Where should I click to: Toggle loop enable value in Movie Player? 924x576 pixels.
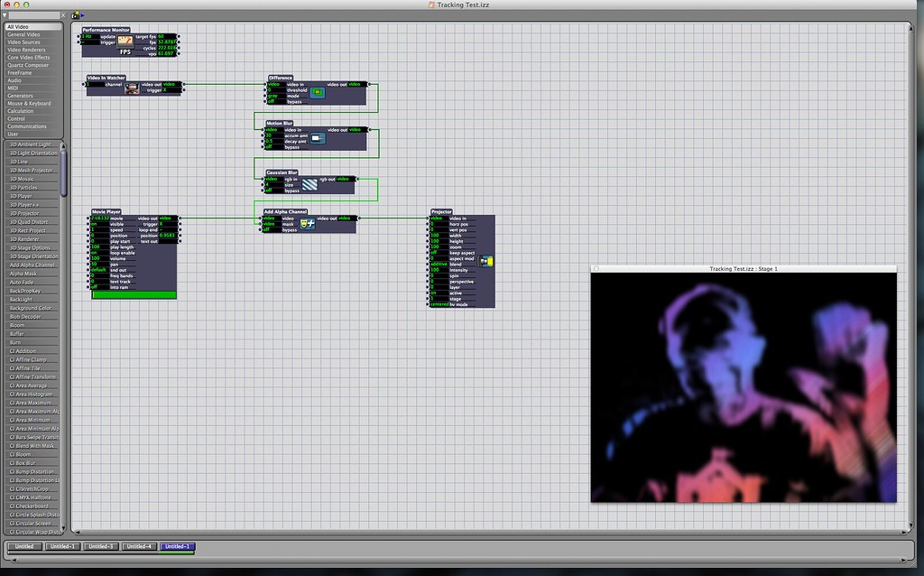[97, 254]
